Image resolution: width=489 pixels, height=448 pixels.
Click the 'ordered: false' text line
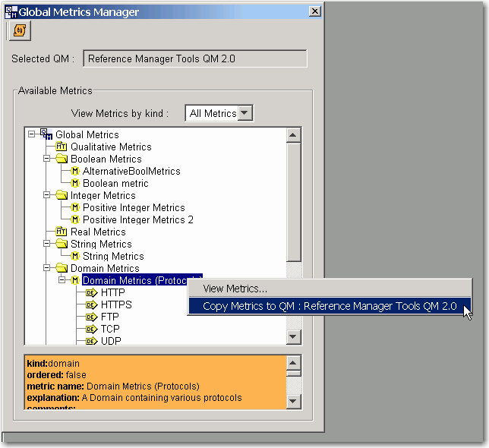coord(57,375)
